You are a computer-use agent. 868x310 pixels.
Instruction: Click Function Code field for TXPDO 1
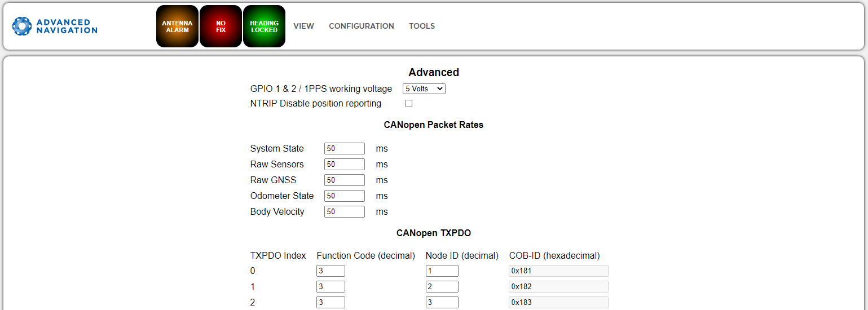331,287
